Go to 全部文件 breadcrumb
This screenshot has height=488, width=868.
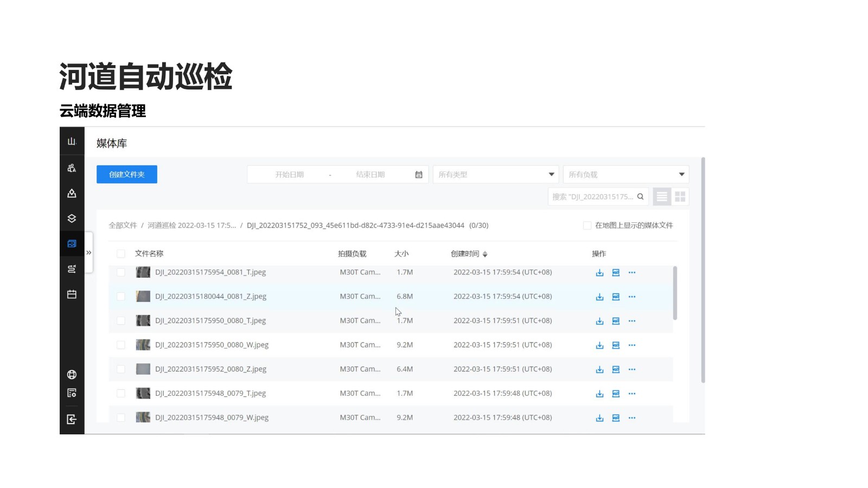(x=123, y=226)
